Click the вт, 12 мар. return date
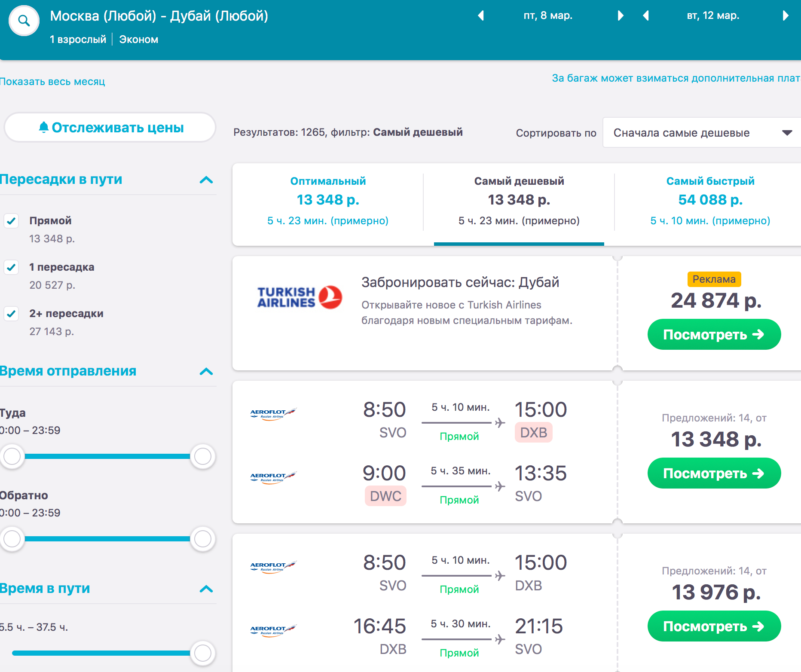This screenshot has height=672, width=801. (x=713, y=15)
